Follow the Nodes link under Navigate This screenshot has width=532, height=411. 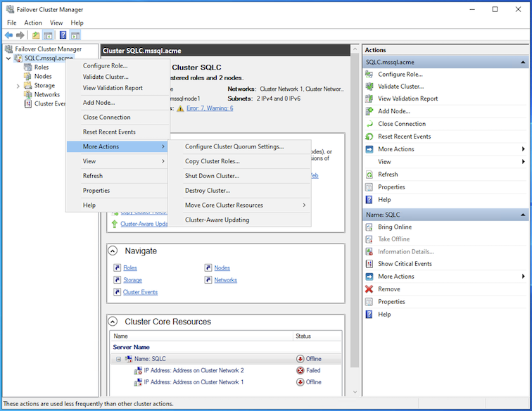point(222,267)
